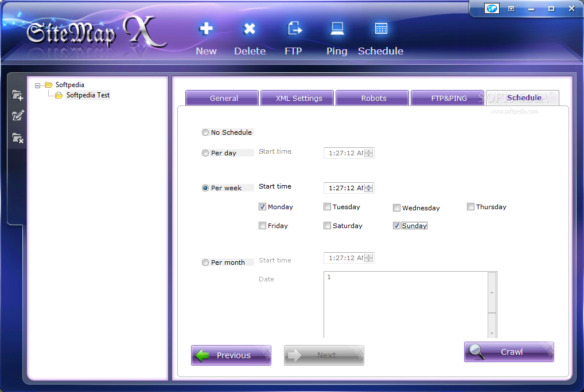Select the Softpedia root tree item

tap(69, 85)
